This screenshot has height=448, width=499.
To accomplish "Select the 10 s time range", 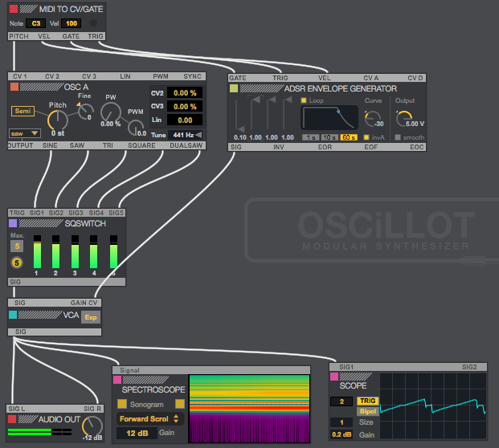I will tap(329, 137).
